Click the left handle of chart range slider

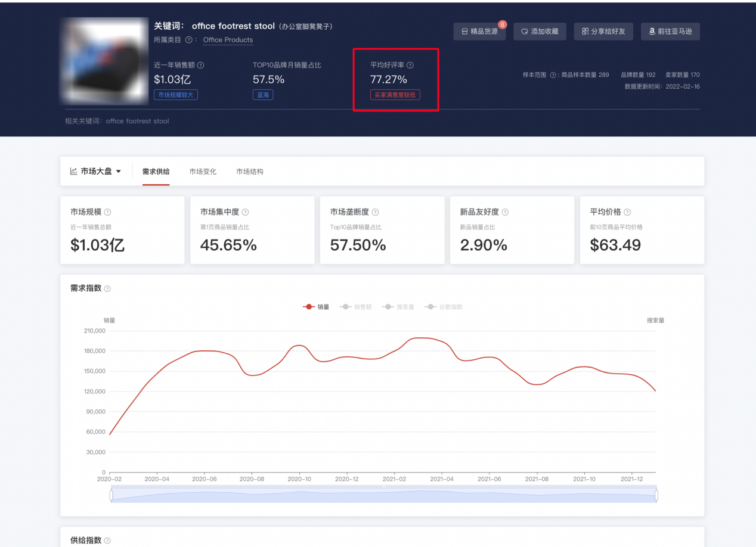pyautogui.click(x=111, y=495)
